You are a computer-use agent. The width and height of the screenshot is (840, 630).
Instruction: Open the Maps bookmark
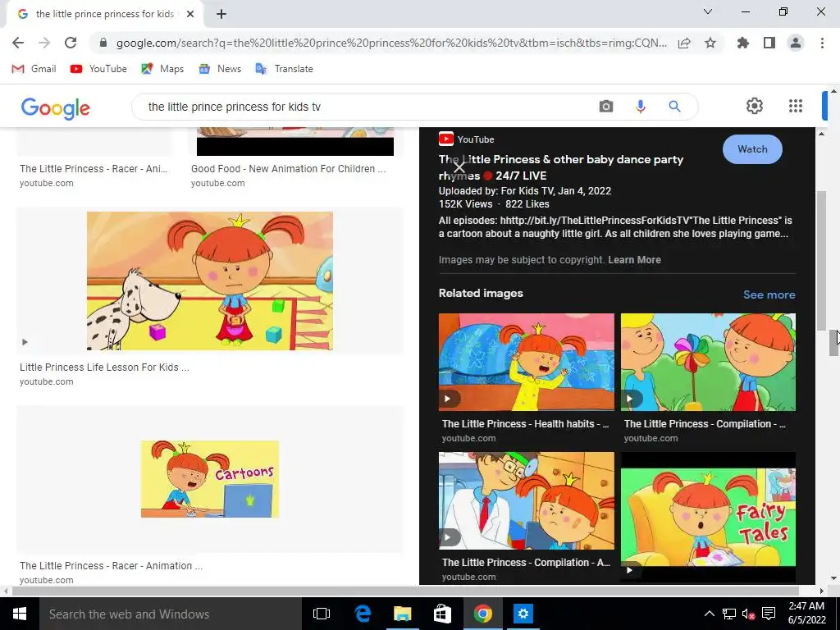(x=162, y=69)
